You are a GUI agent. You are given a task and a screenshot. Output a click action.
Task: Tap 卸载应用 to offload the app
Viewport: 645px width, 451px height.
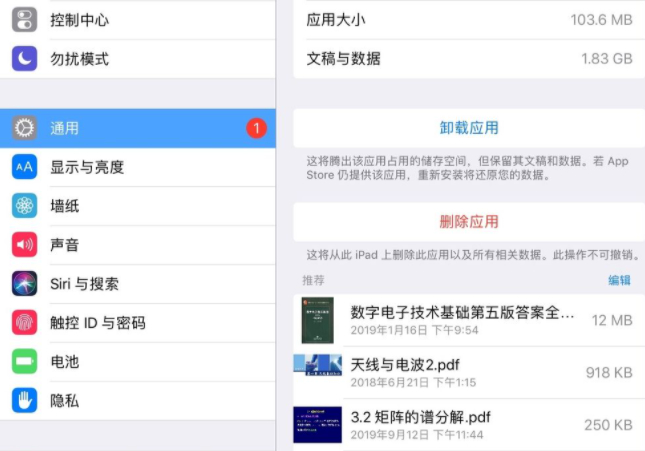coord(469,128)
